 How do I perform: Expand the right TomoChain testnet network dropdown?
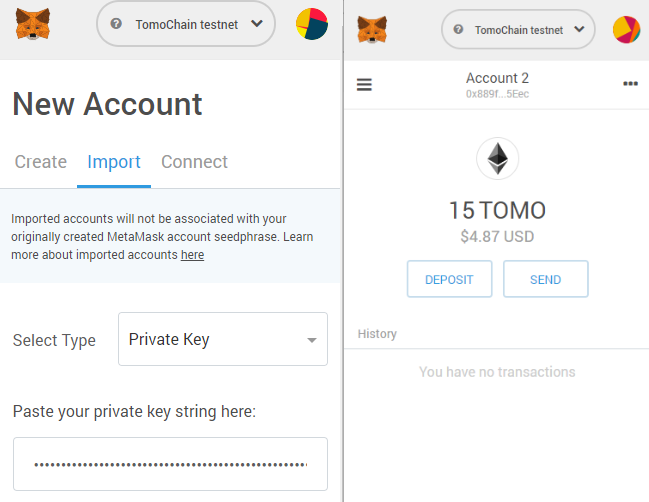(578, 30)
